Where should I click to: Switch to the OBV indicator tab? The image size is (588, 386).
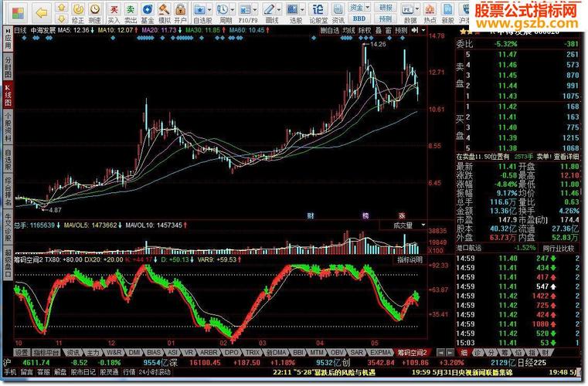click(x=337, y=352)
